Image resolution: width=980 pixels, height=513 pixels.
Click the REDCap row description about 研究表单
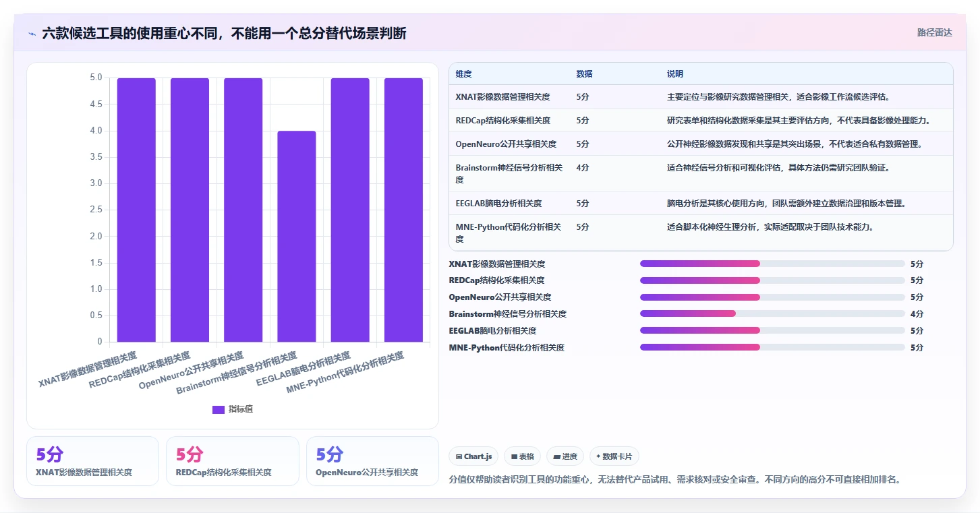(x=799, y=120)
